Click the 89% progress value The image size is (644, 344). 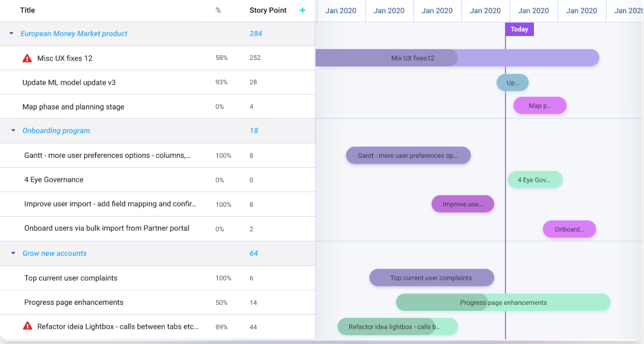click(x=221, y=327)
